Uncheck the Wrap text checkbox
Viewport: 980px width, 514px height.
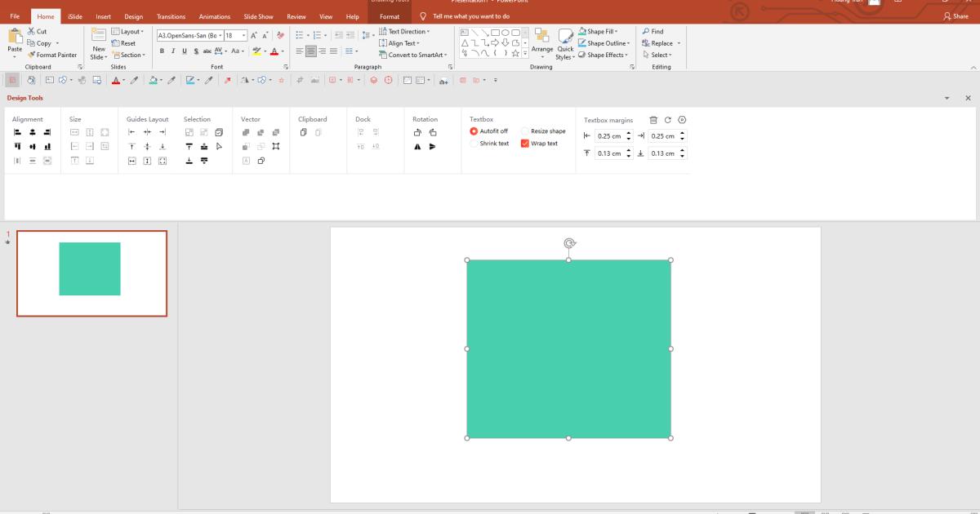coord(525,143)
